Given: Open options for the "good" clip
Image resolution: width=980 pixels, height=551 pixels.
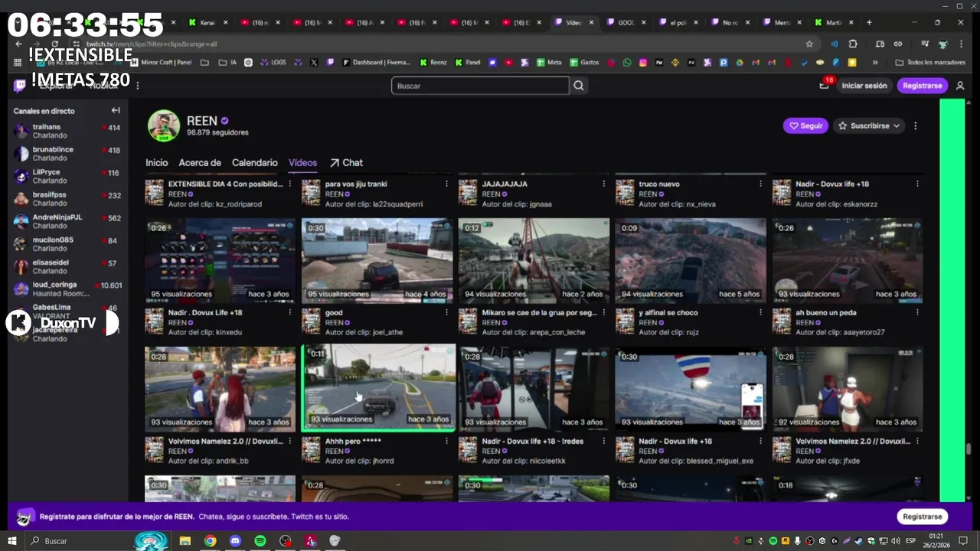Looking at the screenshot, I should click(x=446, y=312).
